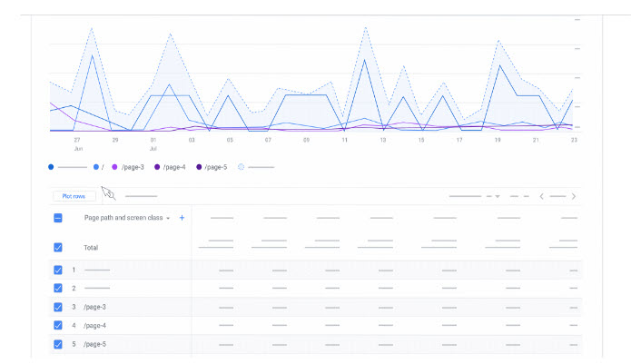Click the /page-4 legend color dot
This screenshot has width=631, height=364.
[157, 167]
